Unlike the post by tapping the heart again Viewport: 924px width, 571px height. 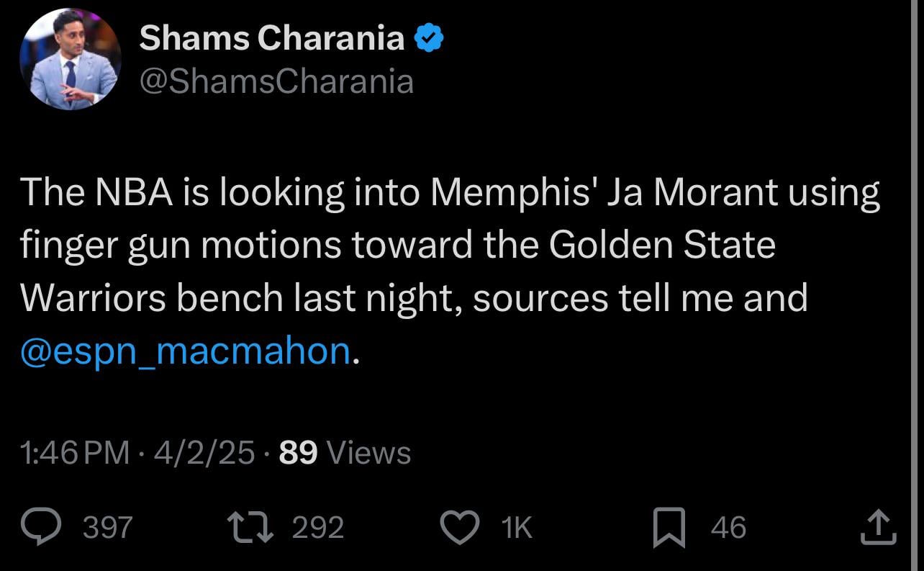461,526
